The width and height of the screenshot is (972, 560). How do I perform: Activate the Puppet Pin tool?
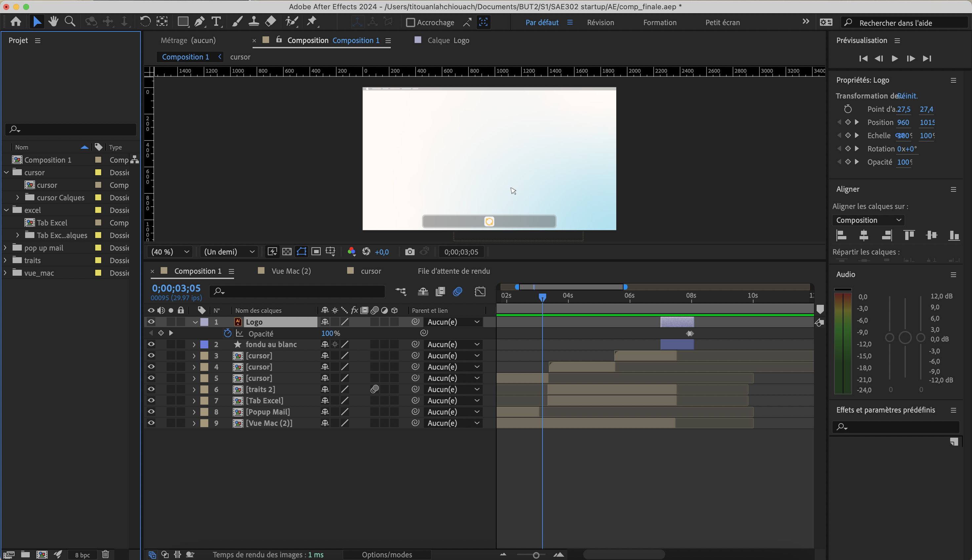[312, 22]
